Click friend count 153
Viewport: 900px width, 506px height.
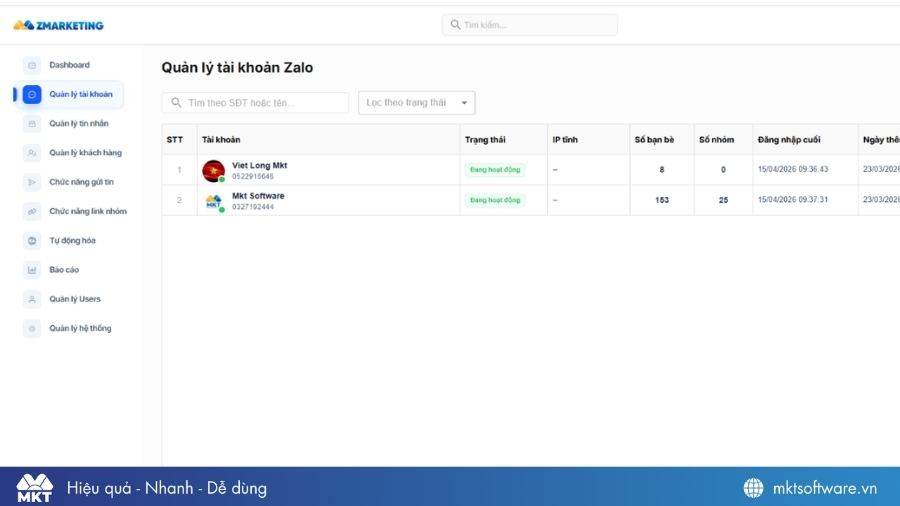662,200
